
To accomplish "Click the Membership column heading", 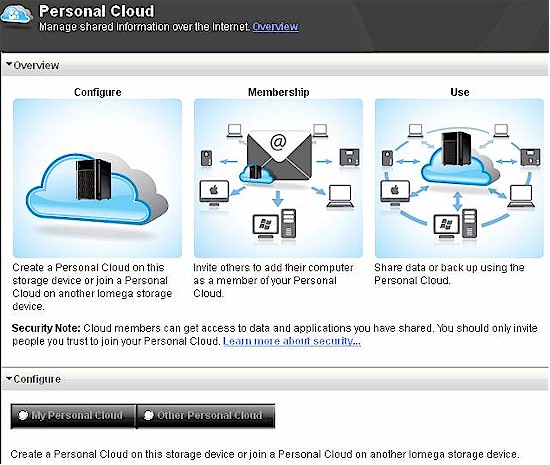I will click(x=279, y=92).
